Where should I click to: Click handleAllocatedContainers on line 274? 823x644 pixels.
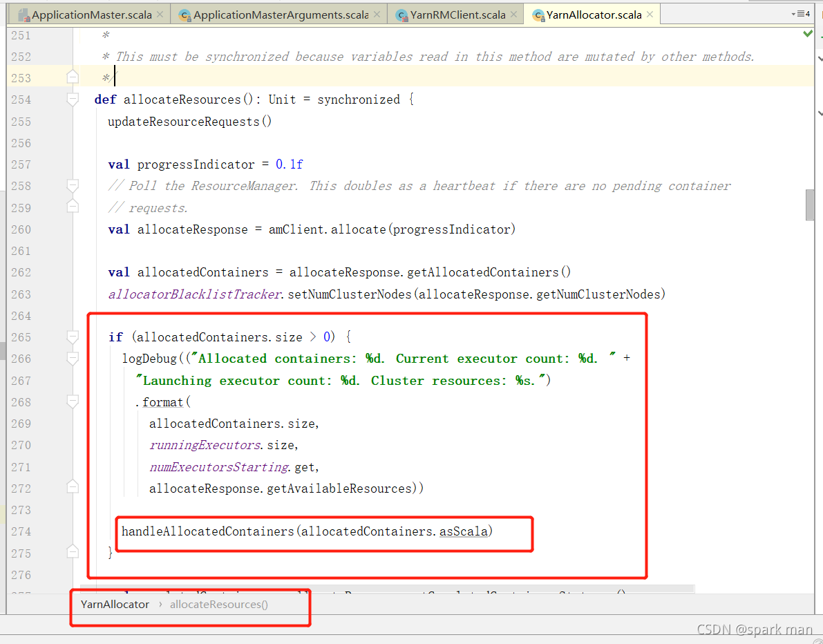tap(208, 531)
